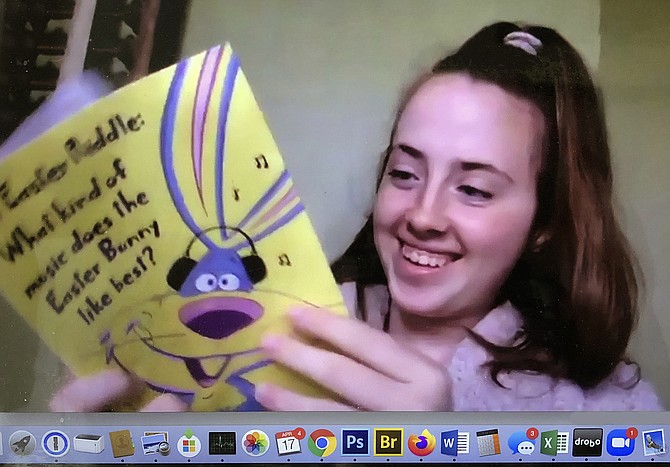Open Launchpad rocket icon in the Dock

(x=22, y=444)
